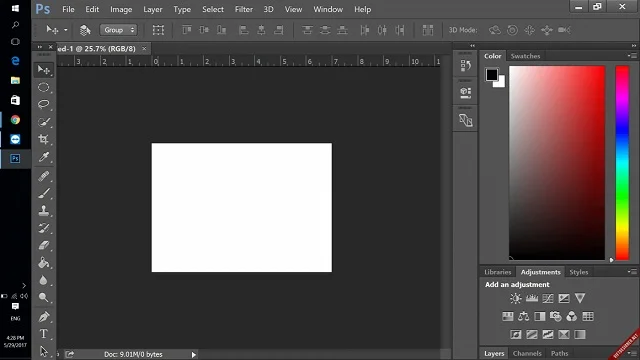Add an Exposure adjustment

point(564,298)
